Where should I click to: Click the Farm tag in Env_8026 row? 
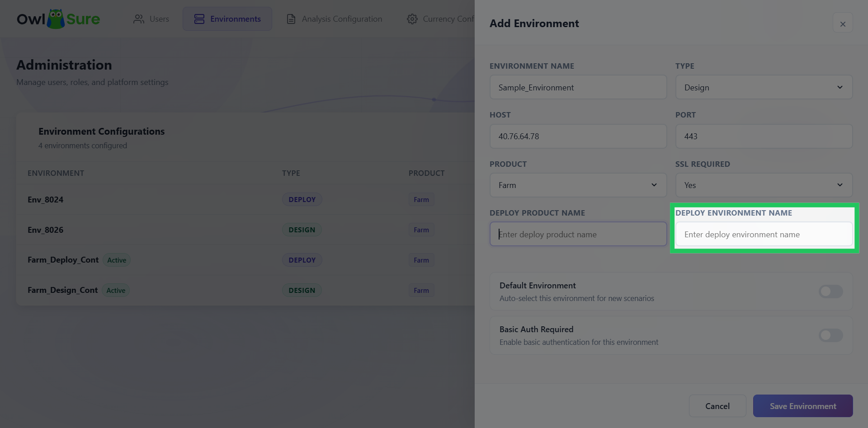tap(421, 230)
